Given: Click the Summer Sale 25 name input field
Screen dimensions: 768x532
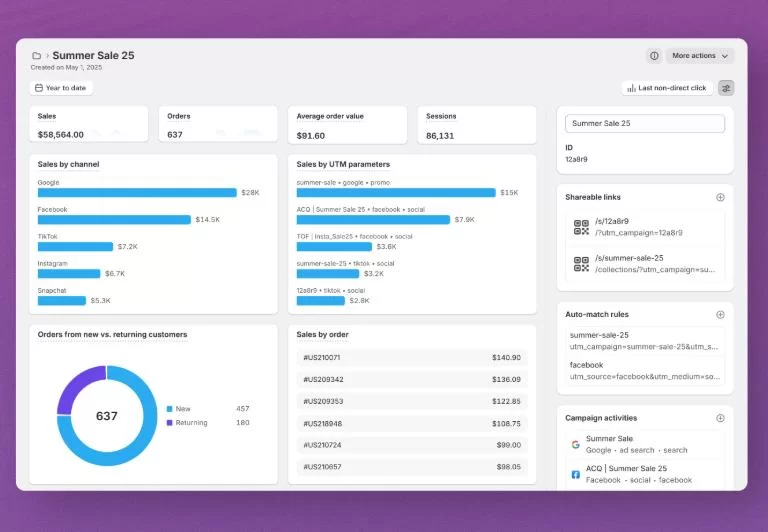Looking at the screenshot, I should click(x=644, y=124).
